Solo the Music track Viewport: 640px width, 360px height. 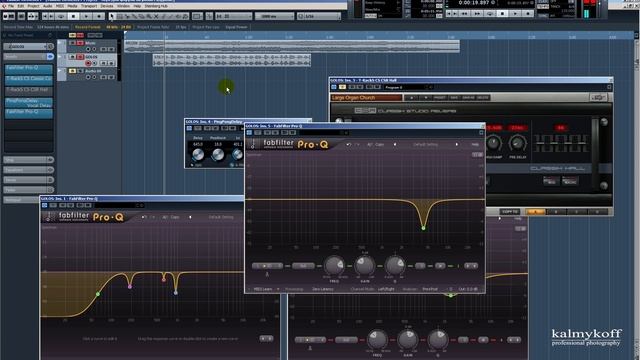[x=80, y=43]
